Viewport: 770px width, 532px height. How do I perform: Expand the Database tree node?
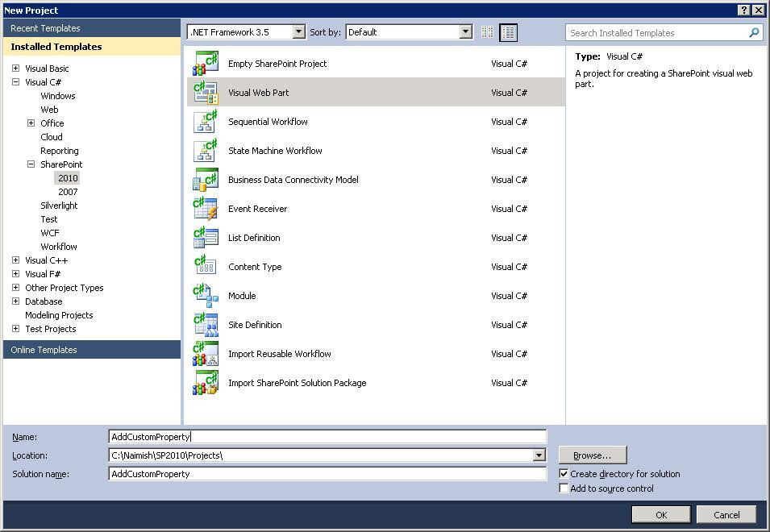click(15, 301)
